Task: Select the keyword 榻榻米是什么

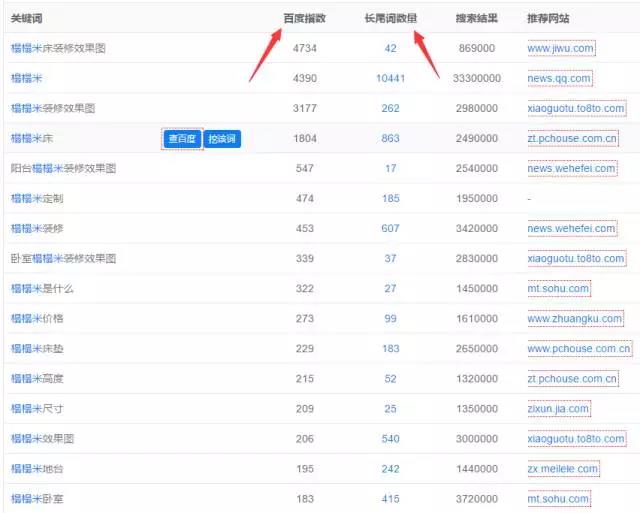Action: [x=42, y=289]
